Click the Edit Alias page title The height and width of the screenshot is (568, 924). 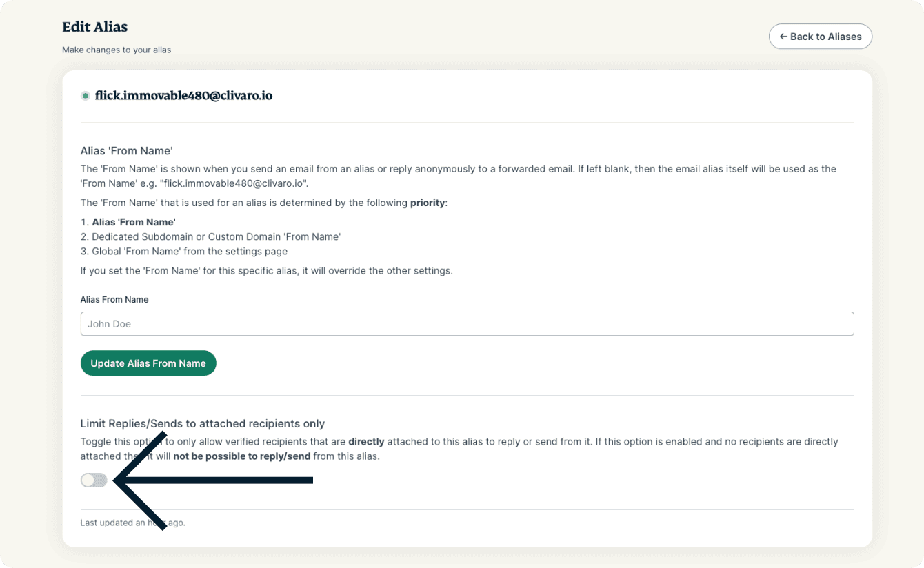pyautogui.click(x=94, y=27)
